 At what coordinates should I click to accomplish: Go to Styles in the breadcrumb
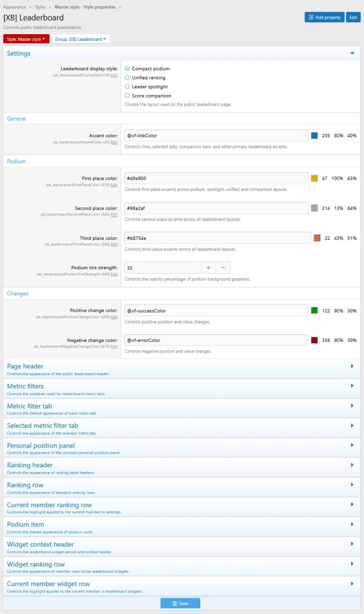tap(40, 7)
